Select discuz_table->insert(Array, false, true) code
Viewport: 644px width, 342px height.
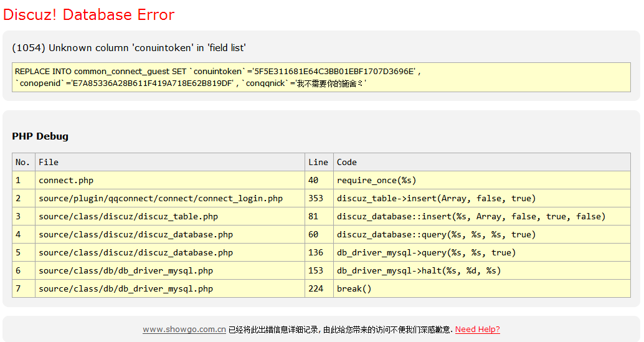coord(482,198)
